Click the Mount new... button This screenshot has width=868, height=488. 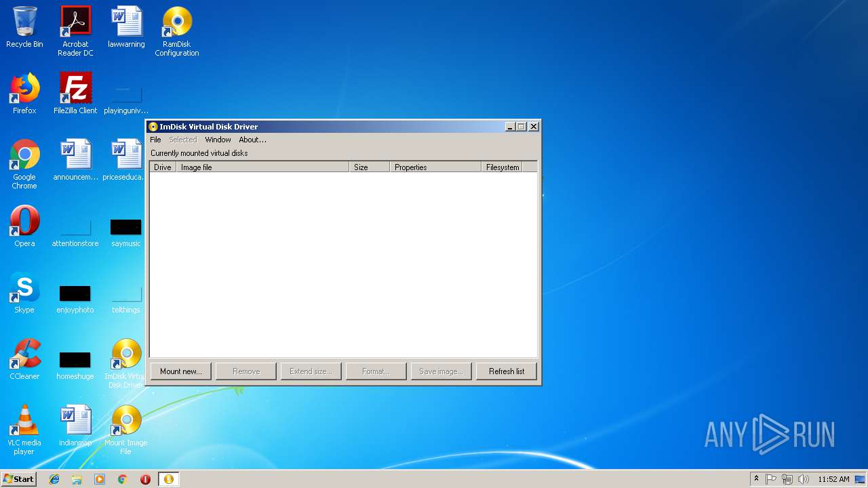point(181,371)
